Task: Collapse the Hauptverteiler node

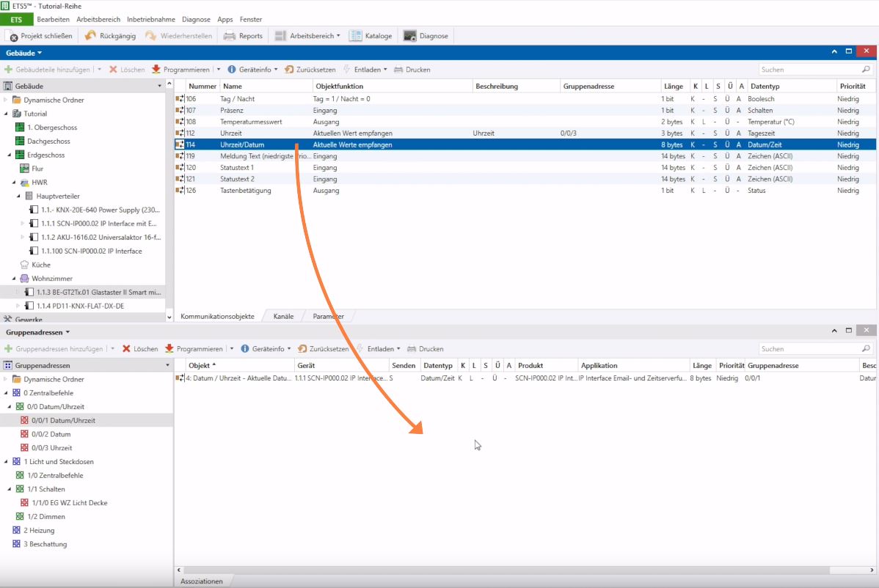Action: (x=18, y=196)
